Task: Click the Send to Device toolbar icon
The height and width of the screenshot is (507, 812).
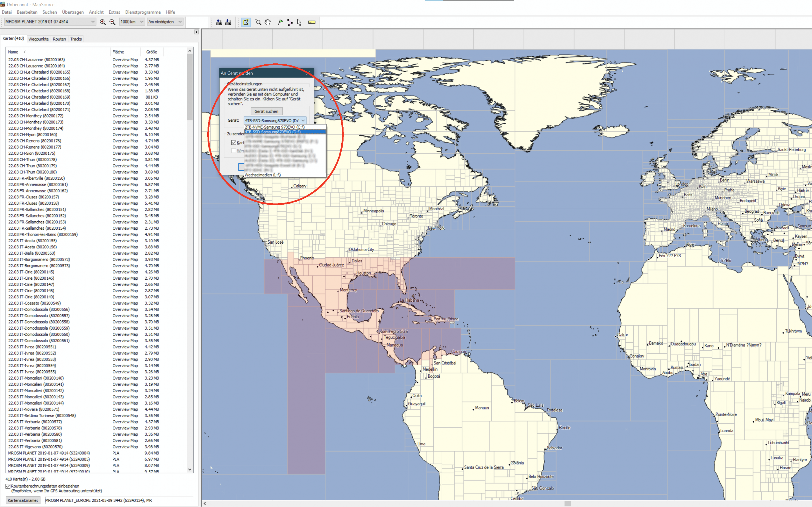Action: (x=219, y=22)
